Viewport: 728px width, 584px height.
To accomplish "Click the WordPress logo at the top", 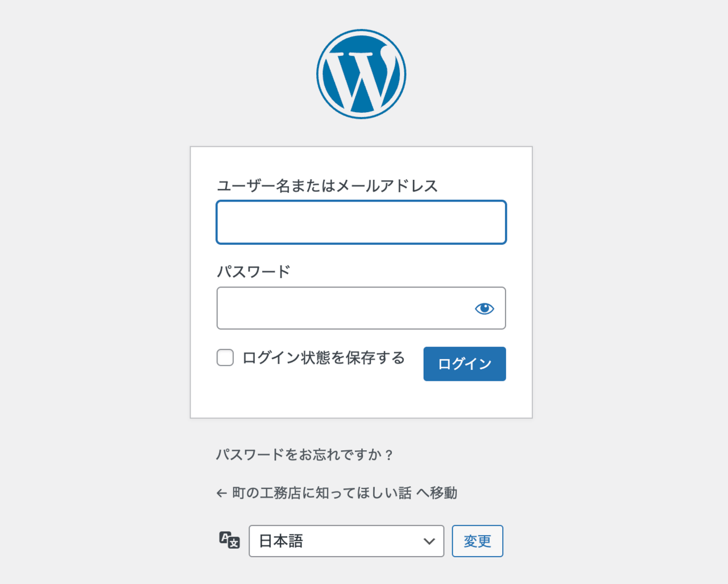I will 361,74.
